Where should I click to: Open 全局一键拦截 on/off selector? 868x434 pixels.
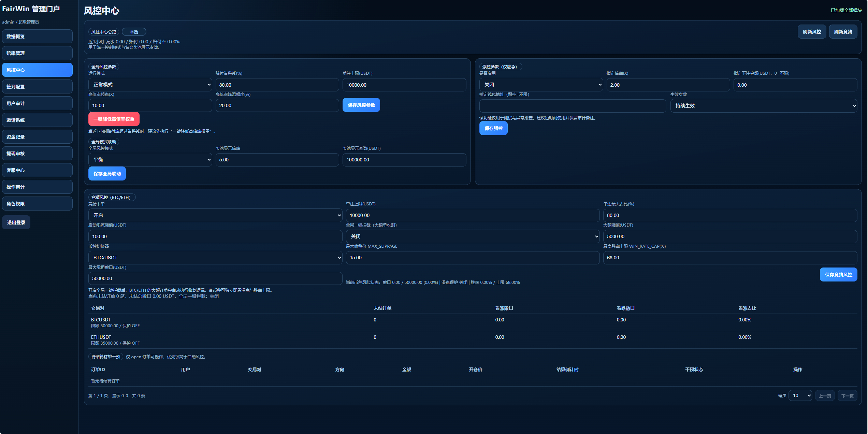(x=472, y=236)
